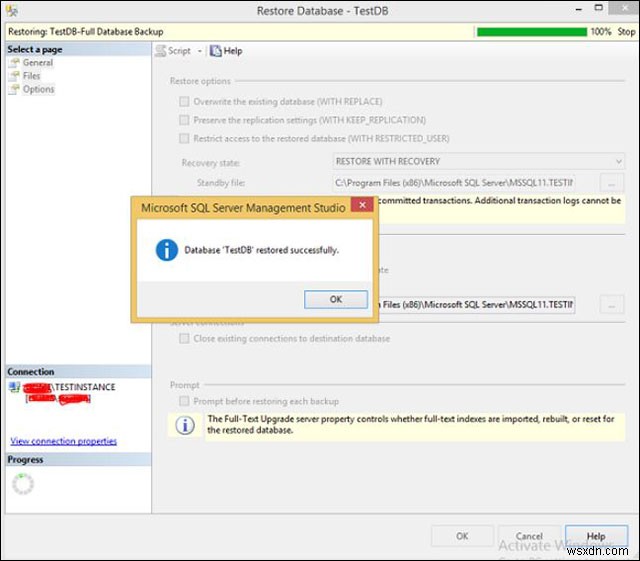Click the server connection icon
Screen dimensions: 640x561
click(14, 387)
